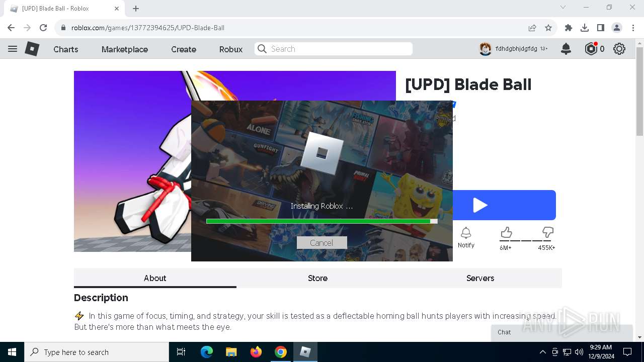Screen dimensions: 644x362
Task: Bookmark this tab with the star
Action: (x=548, y=28)
